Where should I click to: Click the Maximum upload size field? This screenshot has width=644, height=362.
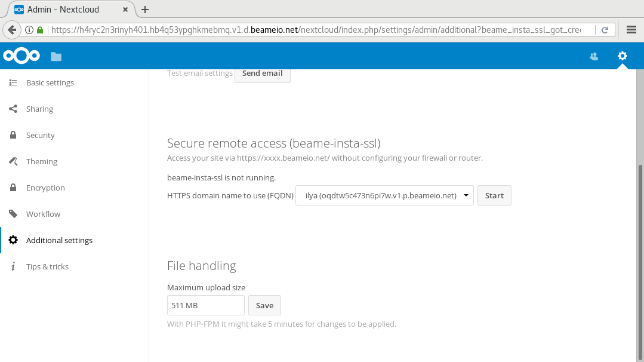coord(206,305)
